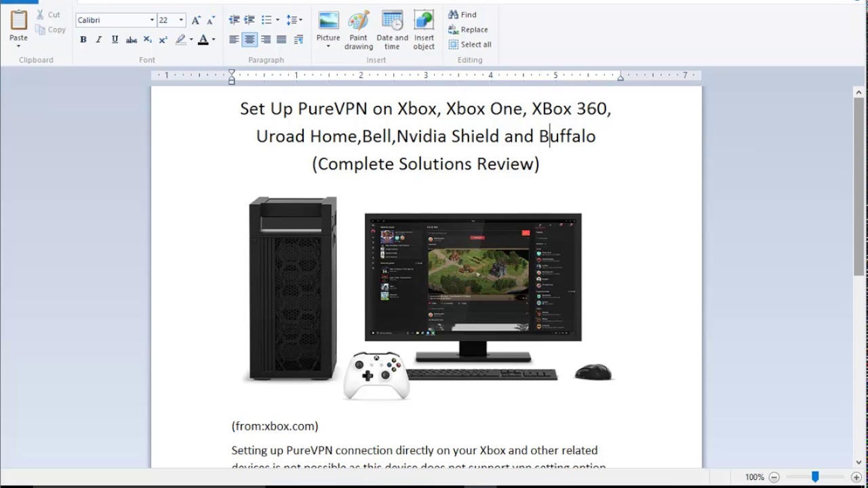Click the "(from:xbox.com)" caption text
This screenshot has width=868, height=488.
tap(275, 426)
